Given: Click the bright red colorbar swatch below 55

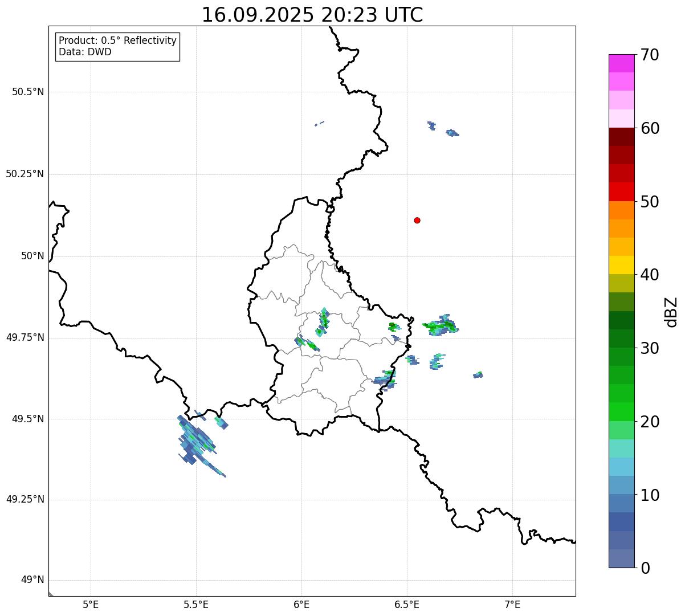Looking at the screenshot, I should 622,191.
